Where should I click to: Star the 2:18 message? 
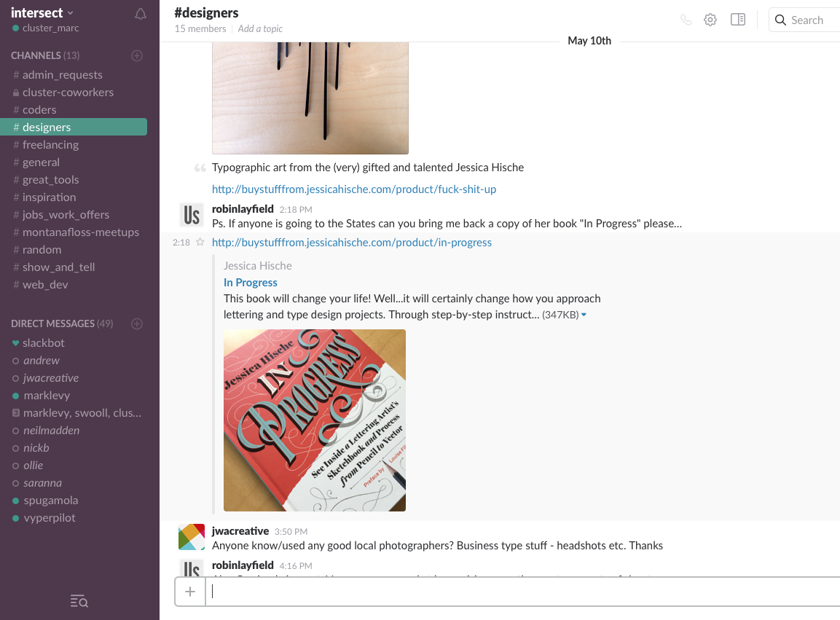click(200, 242)
